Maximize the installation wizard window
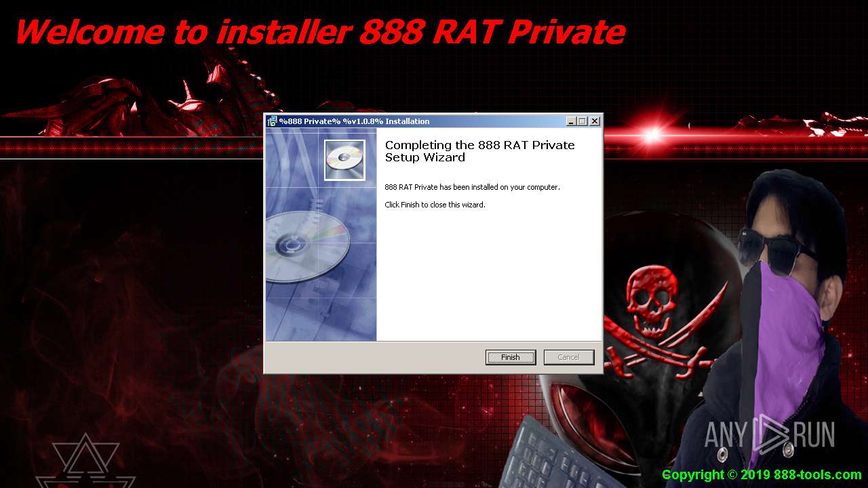The width and height of the screenshot is (868, 488). [x=583, y=121]
